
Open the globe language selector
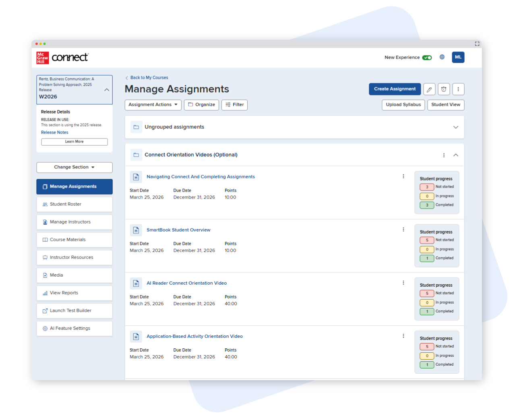click(442, 57)
